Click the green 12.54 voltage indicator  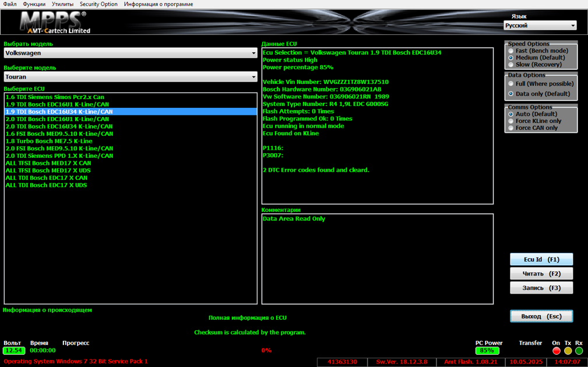coord(14,351)
